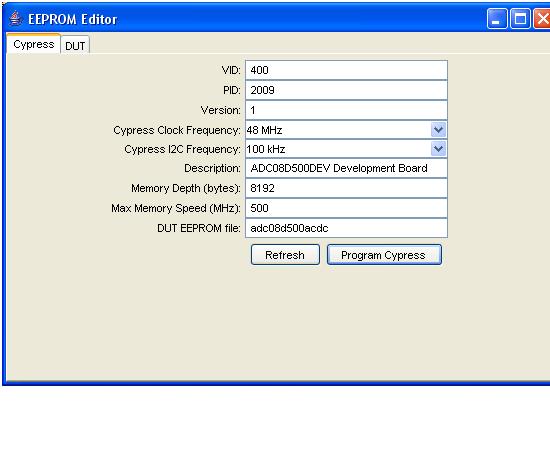Click the 'Description:' label
The image size is (550, 450).
coord(212,168)
